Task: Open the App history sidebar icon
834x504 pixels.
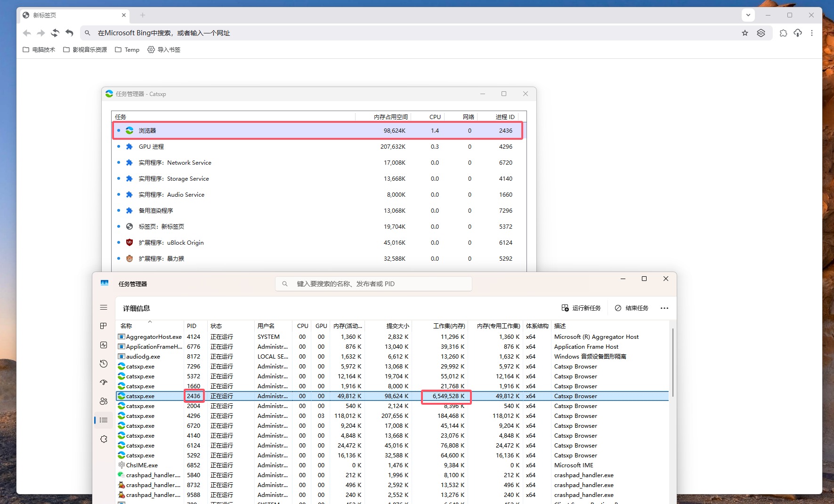Action: [x=104, y=364]
